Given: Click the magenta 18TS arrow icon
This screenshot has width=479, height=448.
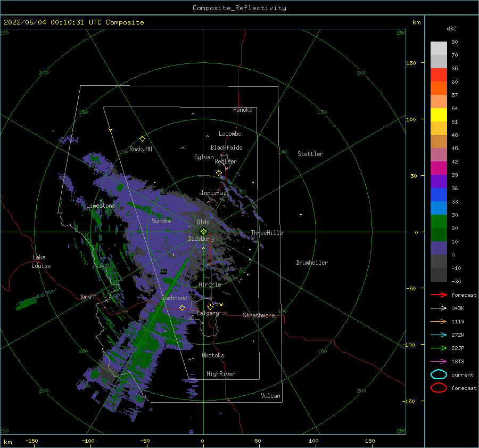Looking at the screenshot, I should (439, 362).
